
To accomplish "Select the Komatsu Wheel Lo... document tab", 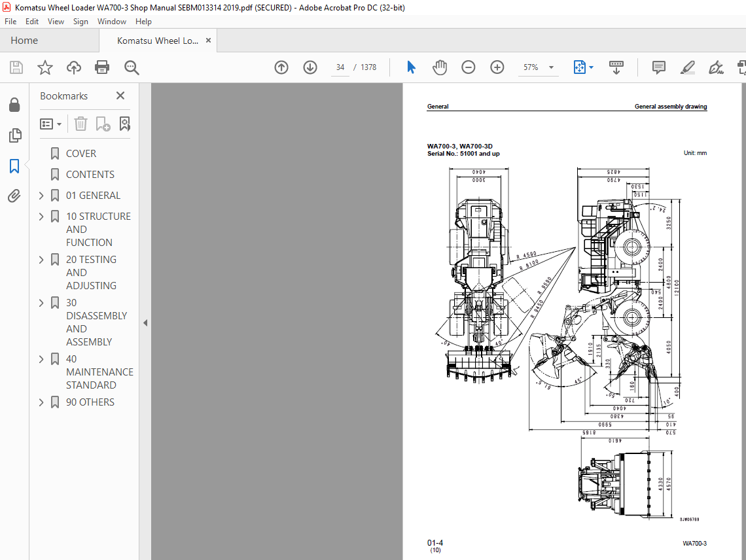I will [158, 41].
